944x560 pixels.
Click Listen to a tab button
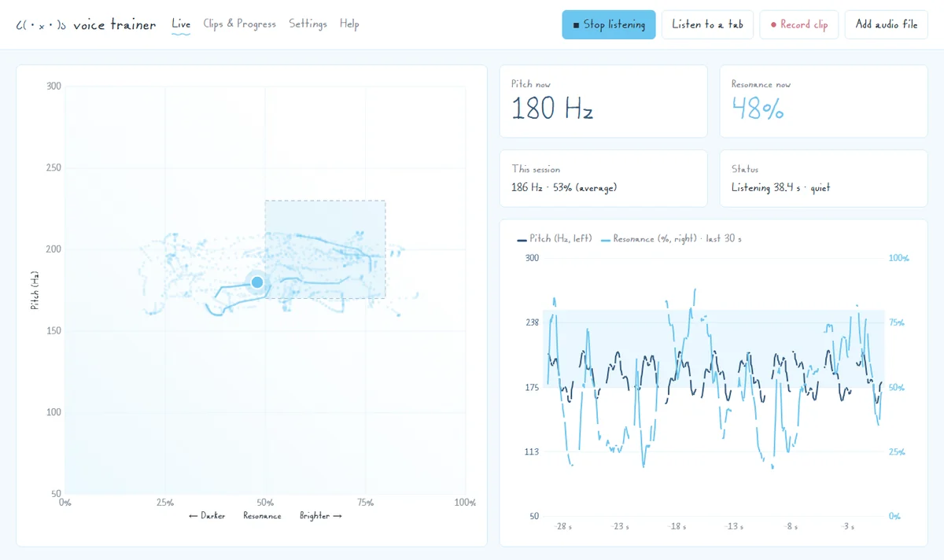click(x=707, y=24)
